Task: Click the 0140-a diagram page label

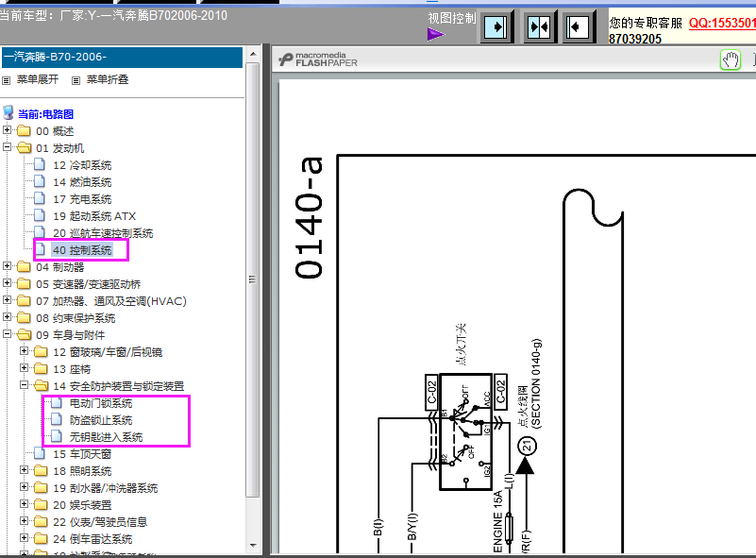Action: (309, 217)
